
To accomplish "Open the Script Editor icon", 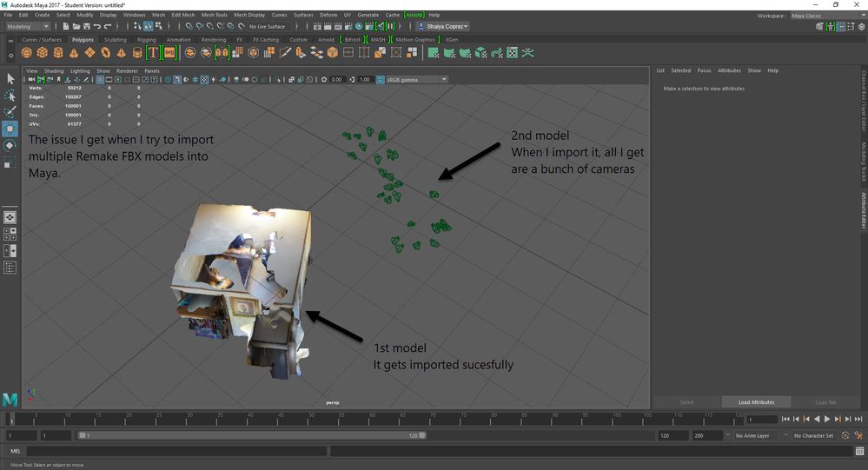I will pyautogui.click(x=859, y=451).
